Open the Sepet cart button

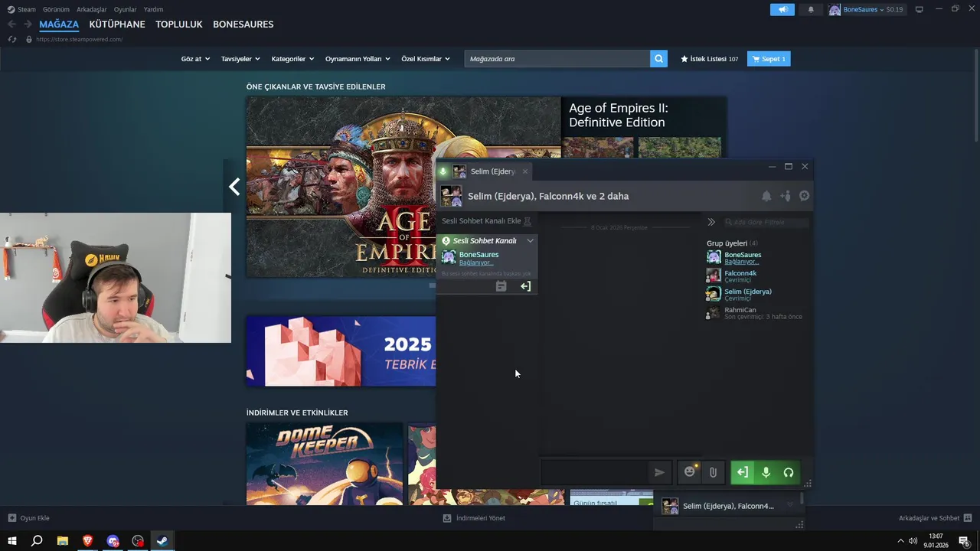(769, 59)
